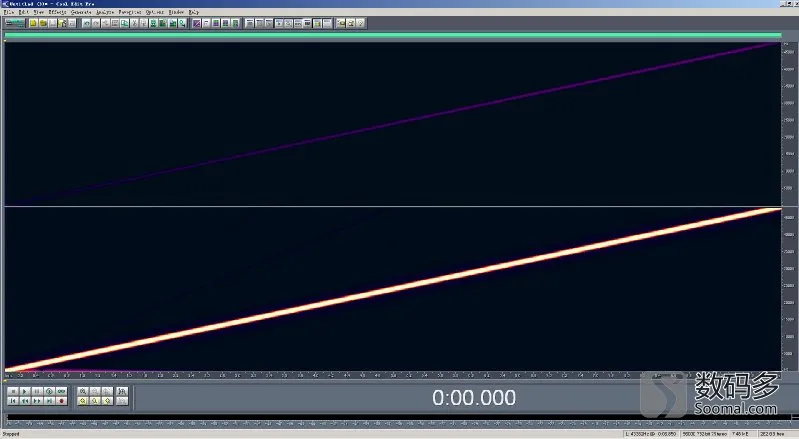Click Zoom Out Full icon
The height and width of the screenshot is (439, 799).
(107, 392)
